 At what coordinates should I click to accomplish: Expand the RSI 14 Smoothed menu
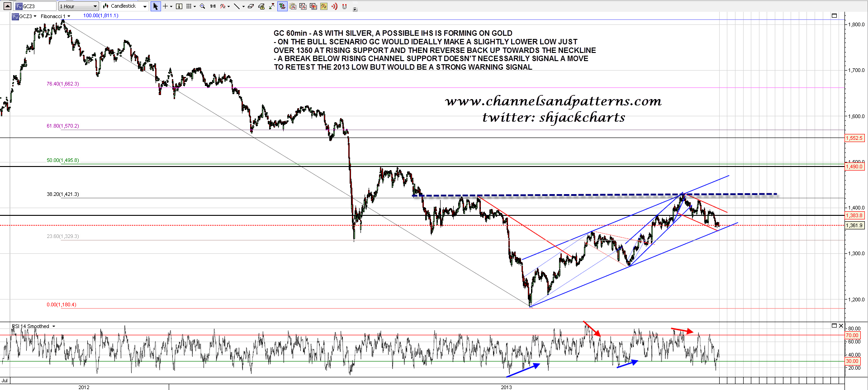coord(54,326)
